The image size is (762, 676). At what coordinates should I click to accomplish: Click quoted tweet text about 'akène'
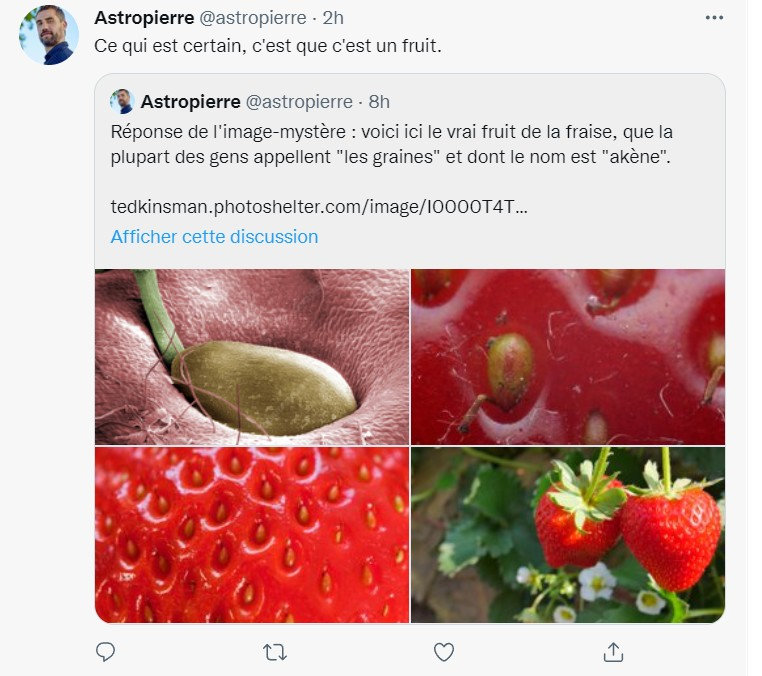click(x=391, y=144)
